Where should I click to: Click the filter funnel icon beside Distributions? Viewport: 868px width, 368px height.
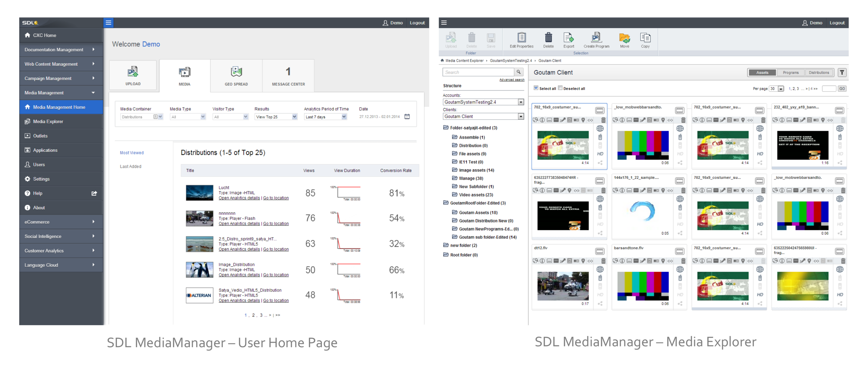(842, 72)
